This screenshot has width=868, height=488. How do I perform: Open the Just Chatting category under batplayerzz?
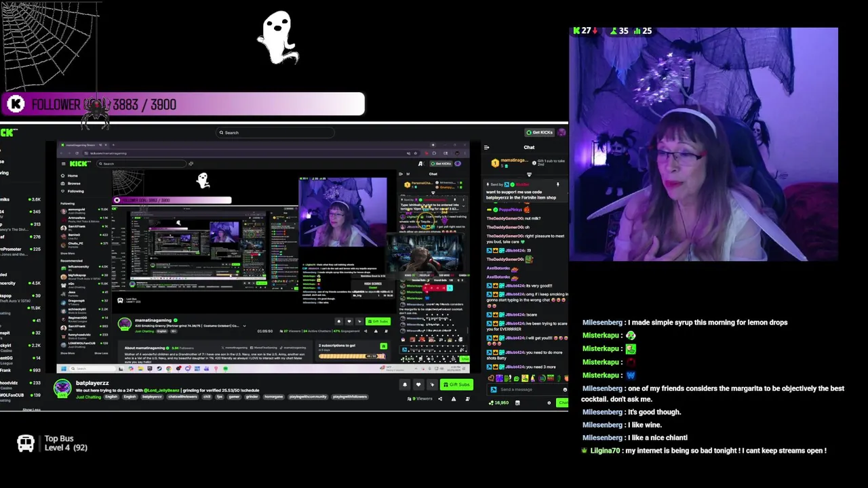89,396
